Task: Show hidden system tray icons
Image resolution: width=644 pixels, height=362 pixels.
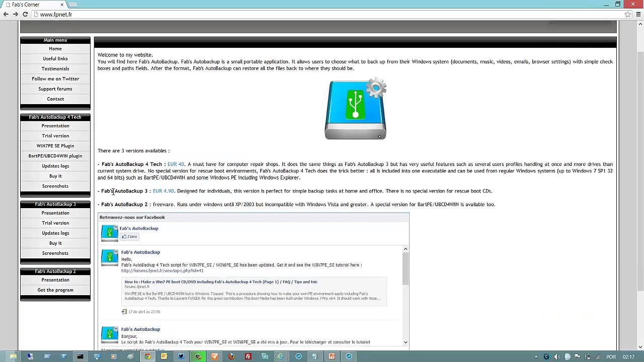Action: [x=536, y=357]
